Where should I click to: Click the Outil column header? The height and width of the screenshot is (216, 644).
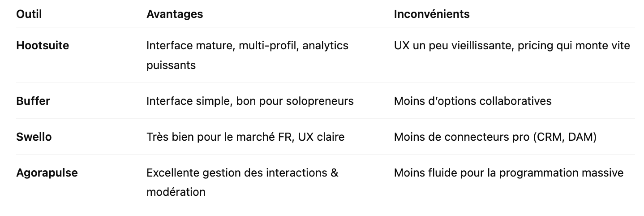tap(29, 14)
